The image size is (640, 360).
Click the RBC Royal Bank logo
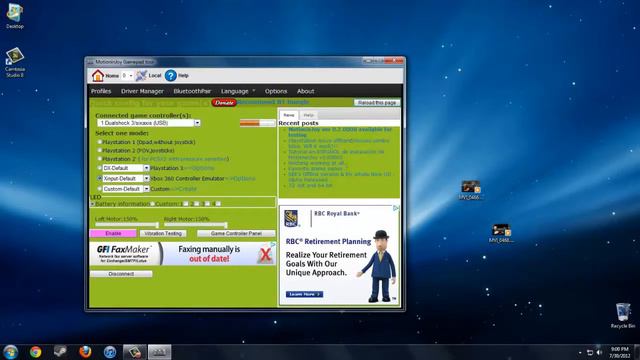(291, 218)
